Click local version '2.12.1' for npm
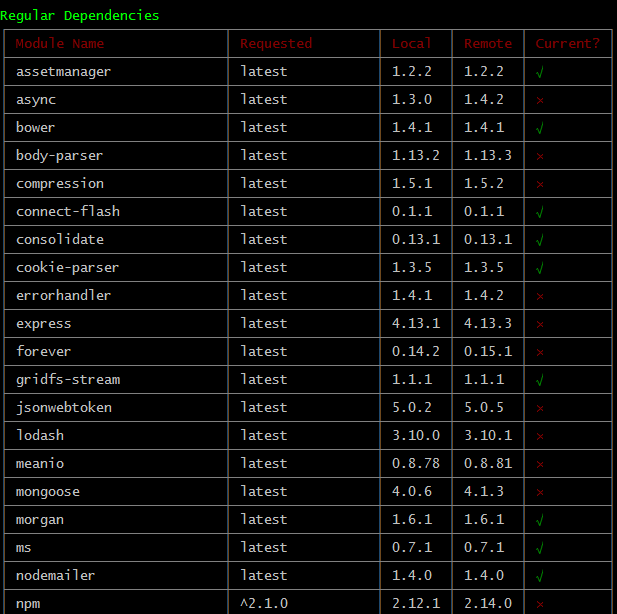This screenshot has height=614, width=617. point(416,603)
